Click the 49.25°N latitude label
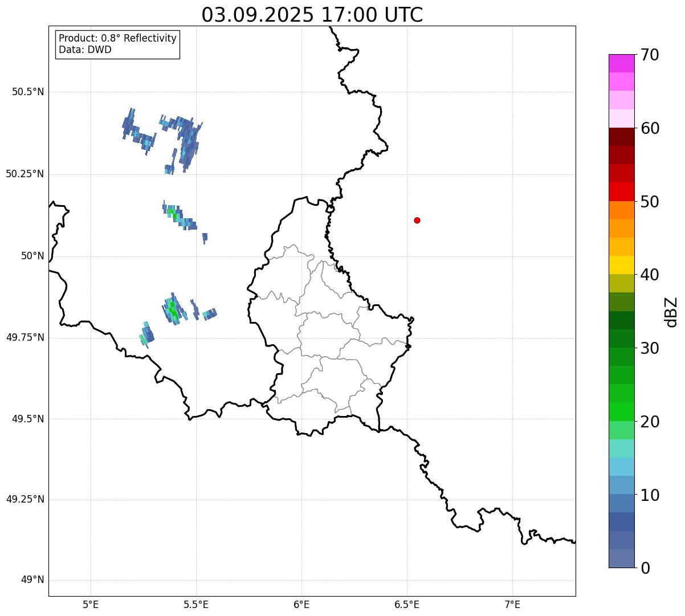The height and width of the screenshot is (616, 685). [25, 499]
